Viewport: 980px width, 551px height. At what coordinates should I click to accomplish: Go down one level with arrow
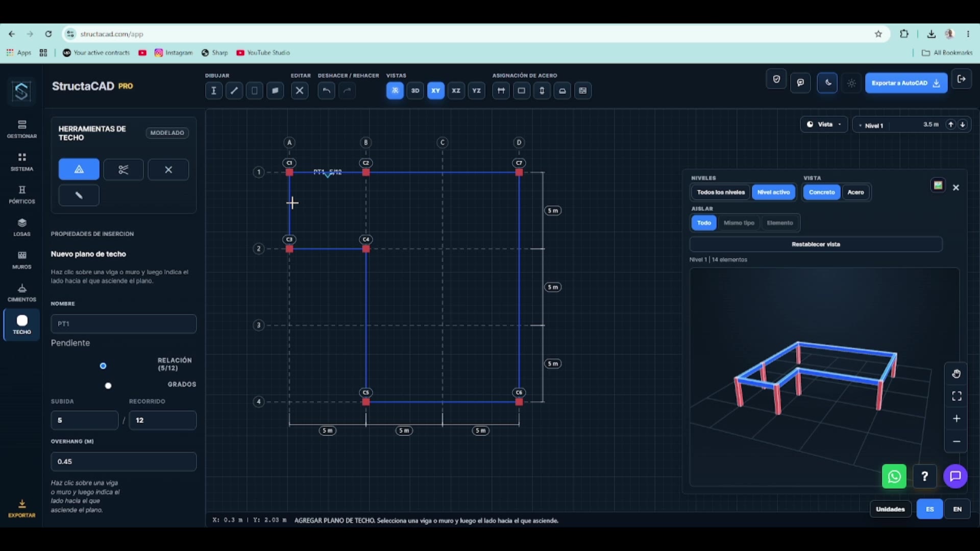pyautogui.click(x=963, y=124)
